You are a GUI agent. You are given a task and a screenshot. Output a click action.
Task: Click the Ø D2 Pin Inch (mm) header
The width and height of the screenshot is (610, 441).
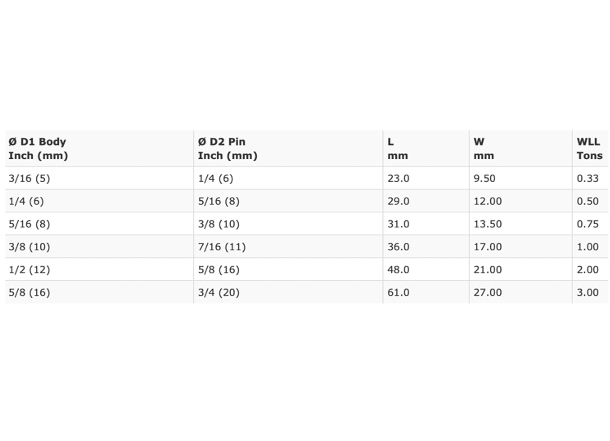point(228,149)
